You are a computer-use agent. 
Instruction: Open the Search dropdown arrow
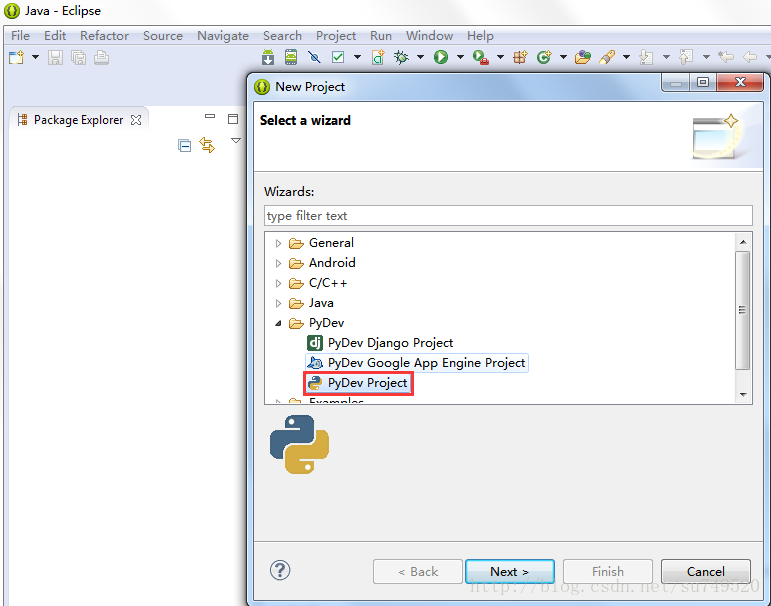626,58
